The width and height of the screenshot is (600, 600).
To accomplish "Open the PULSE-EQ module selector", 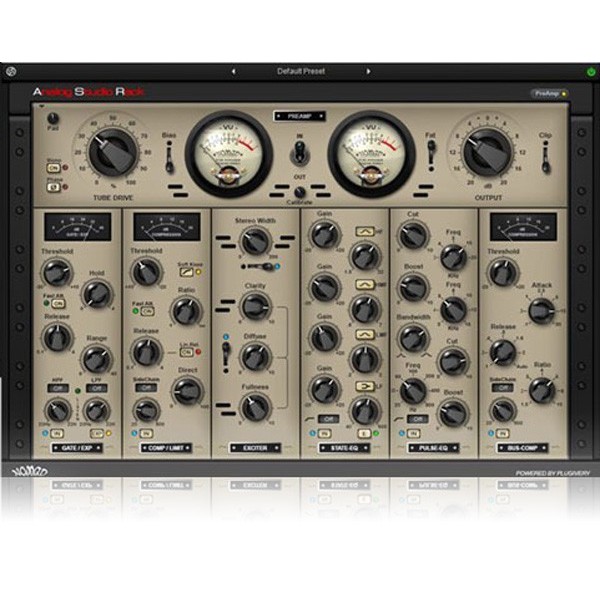I will coord(434,448).
